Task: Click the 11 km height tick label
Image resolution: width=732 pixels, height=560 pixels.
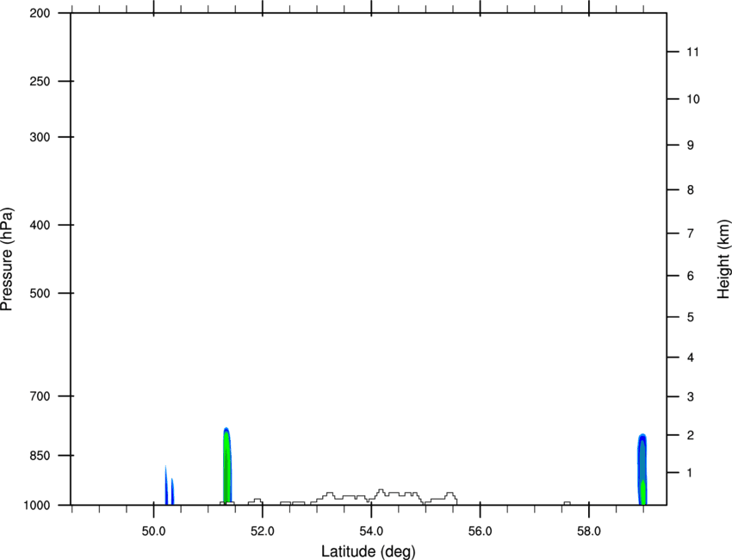Action: 692,52
